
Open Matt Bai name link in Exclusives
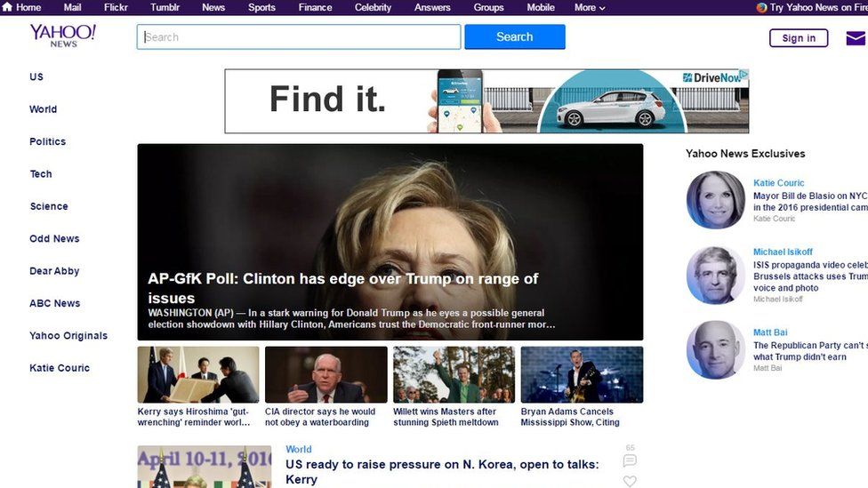[x=770, y=332]
